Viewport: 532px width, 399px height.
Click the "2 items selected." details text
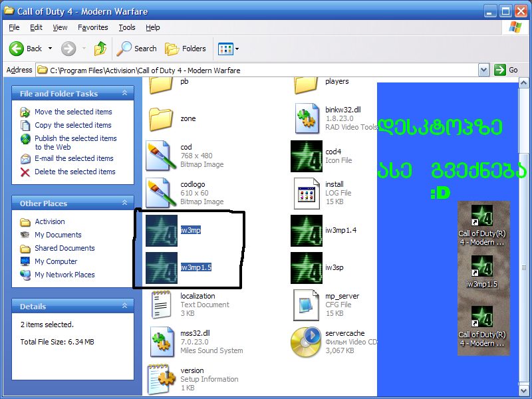click(x=47, y=325)
